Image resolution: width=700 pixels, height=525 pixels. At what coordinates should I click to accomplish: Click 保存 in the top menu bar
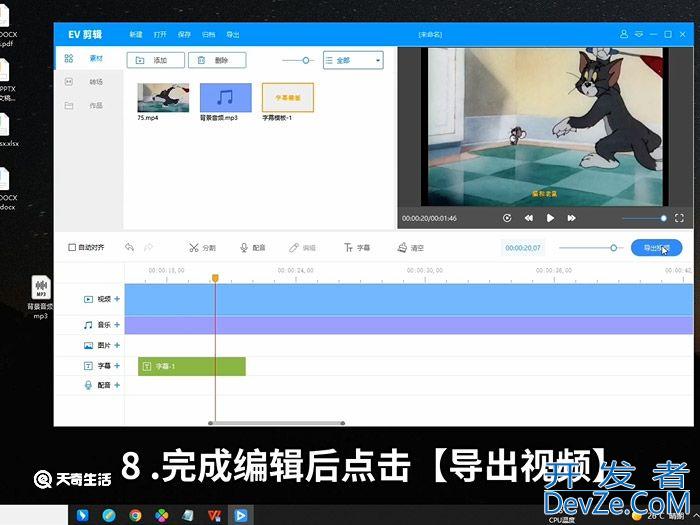(184, 34)
